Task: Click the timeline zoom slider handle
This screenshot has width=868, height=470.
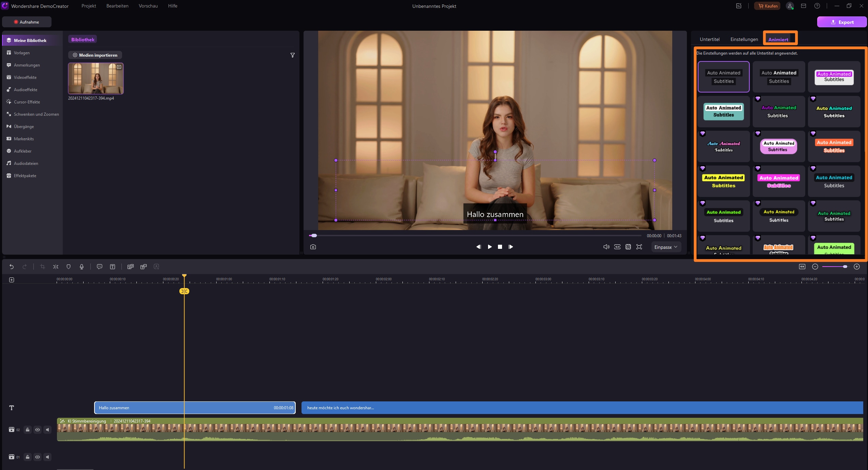Action: (x=845, y=267)
